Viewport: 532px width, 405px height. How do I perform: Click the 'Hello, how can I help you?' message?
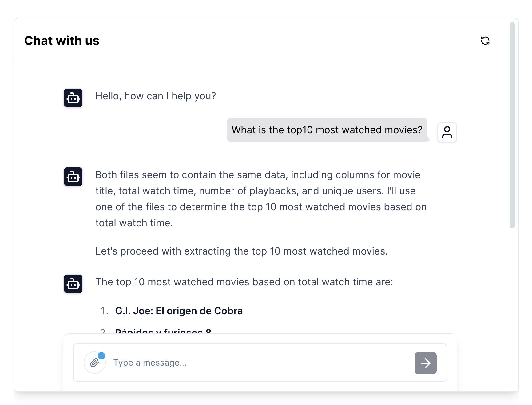point(156,96)
